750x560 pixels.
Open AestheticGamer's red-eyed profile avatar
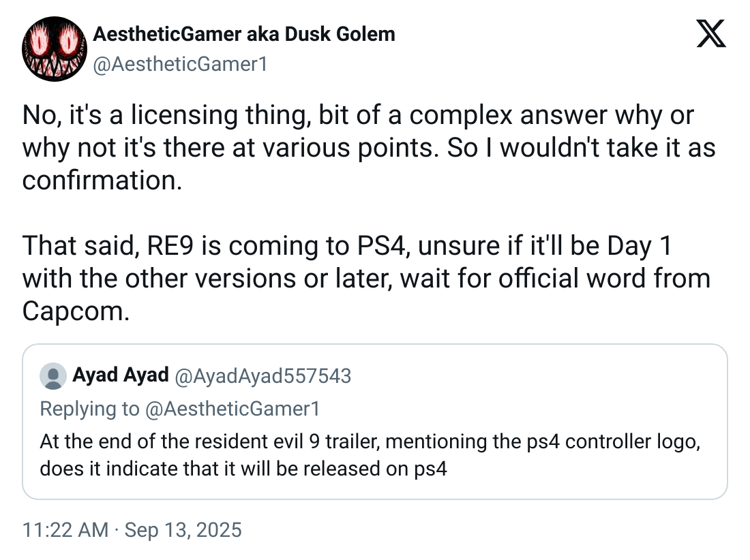coord(52,48)
